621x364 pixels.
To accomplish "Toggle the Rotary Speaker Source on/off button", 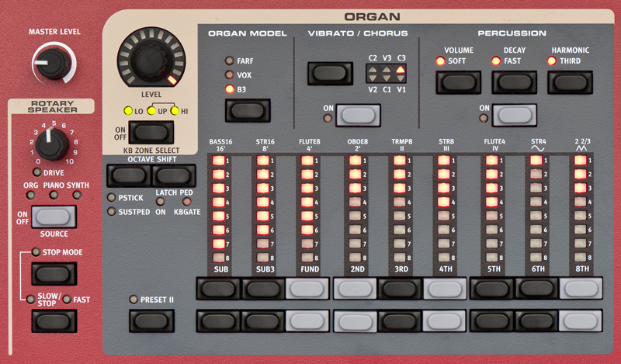I will point(54,217).
